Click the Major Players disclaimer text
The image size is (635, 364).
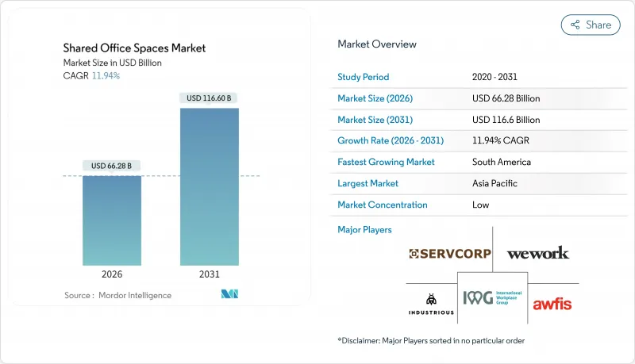pyautogui.click(x=430, y=340)
